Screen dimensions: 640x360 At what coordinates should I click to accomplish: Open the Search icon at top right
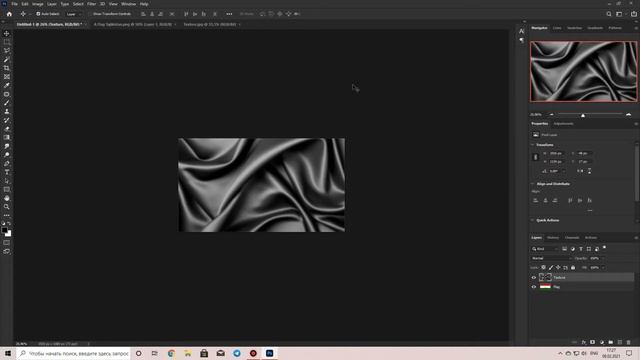609,14
